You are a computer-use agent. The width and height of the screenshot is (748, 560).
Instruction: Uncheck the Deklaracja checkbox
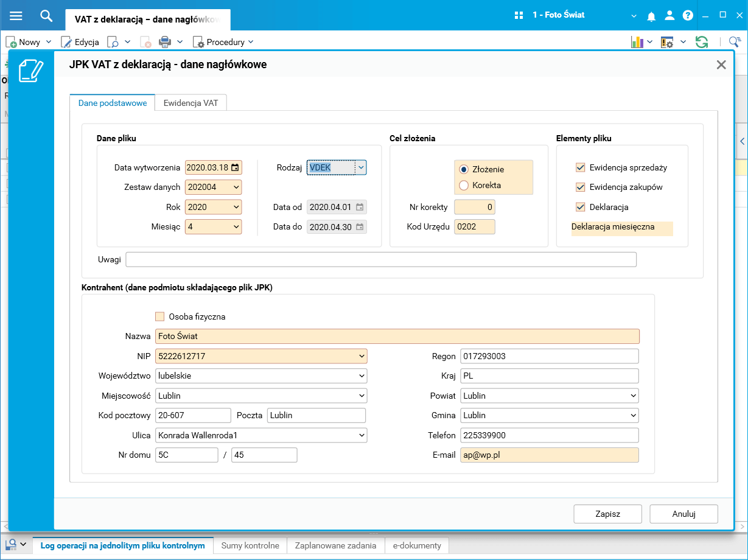580,207
